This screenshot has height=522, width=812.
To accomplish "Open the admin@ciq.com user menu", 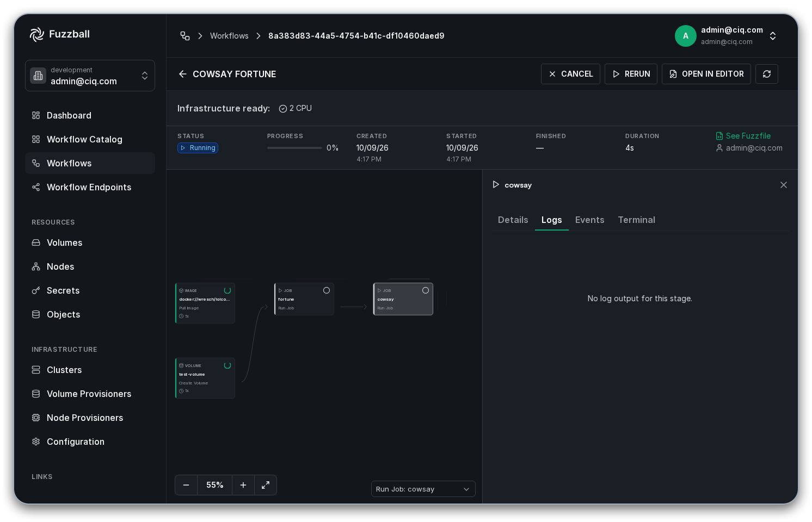I will click(727, 36).
